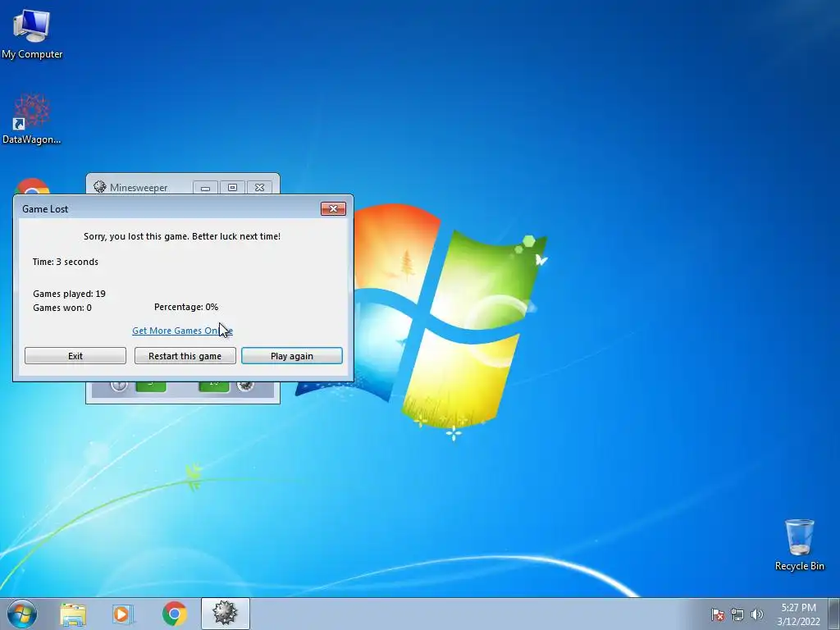Click the mine counter icon in Minesweeper window

[x=245, y=386]
